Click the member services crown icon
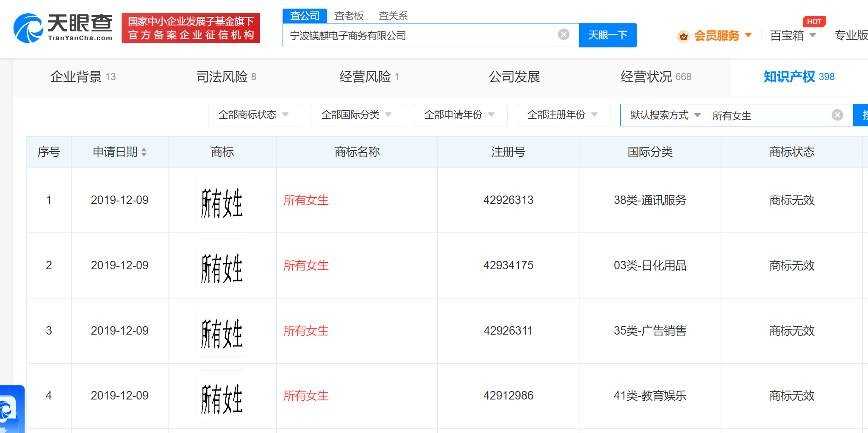The height and width of the screenshot is (433, 868). pos(683,36)
